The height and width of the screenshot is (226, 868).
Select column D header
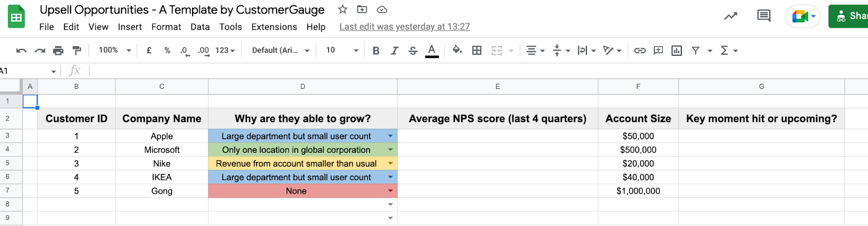tap(303, 87)
